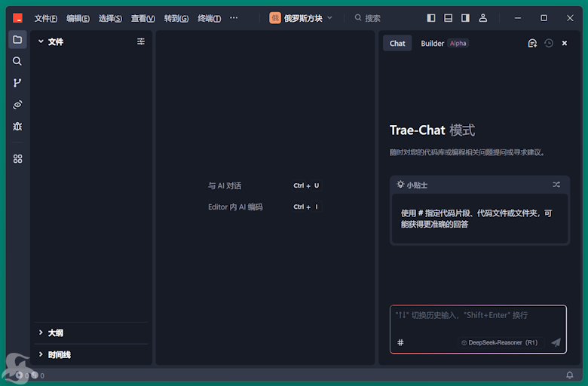Screen dimensions: 588x386
Task: Open the user account icon
Action: (x=483, y=17)
